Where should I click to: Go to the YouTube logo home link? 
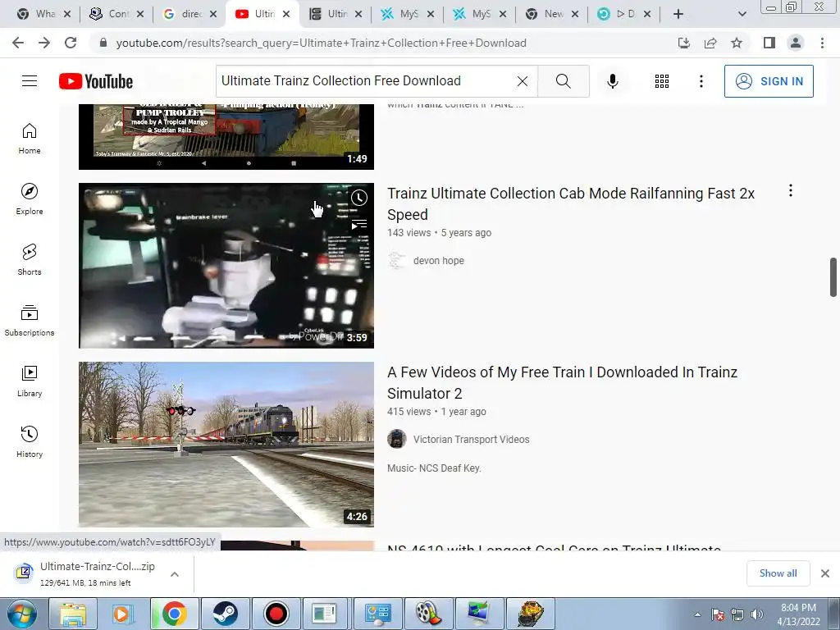(x=96, y=81)
